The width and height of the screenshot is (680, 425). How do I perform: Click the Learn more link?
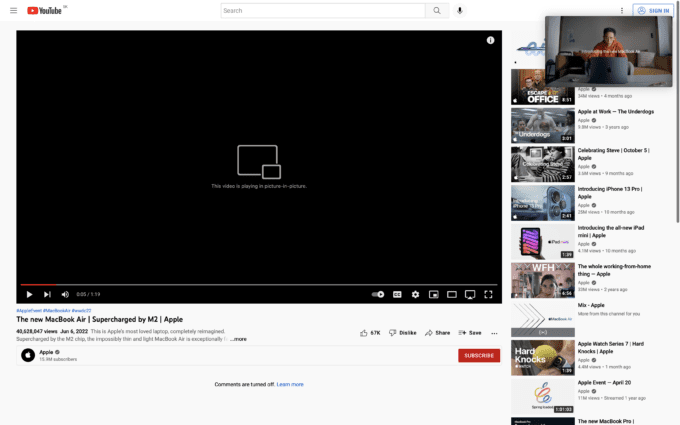[x=290, y=384]
